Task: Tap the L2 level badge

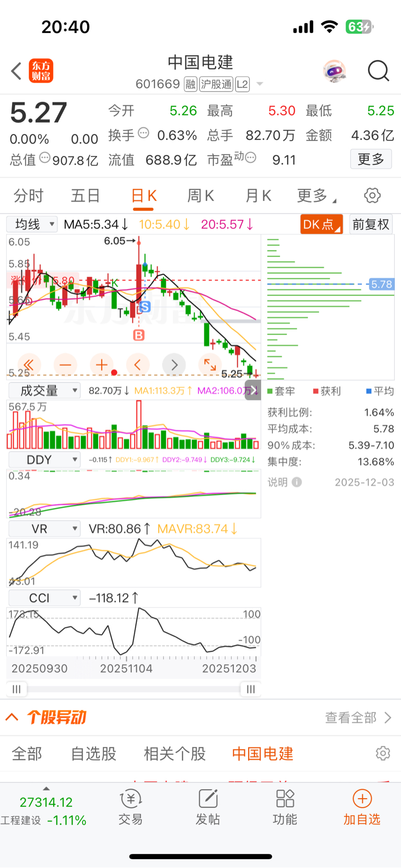Action: tap(242, 84)
